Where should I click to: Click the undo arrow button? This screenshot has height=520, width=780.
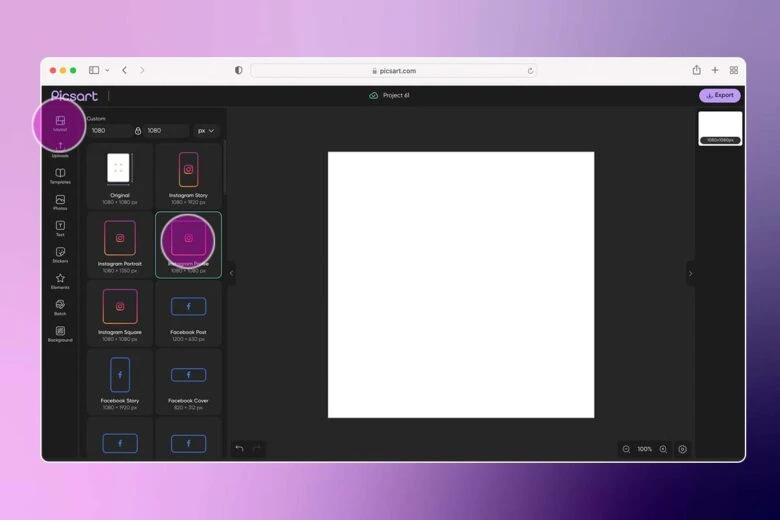[239, 449]
